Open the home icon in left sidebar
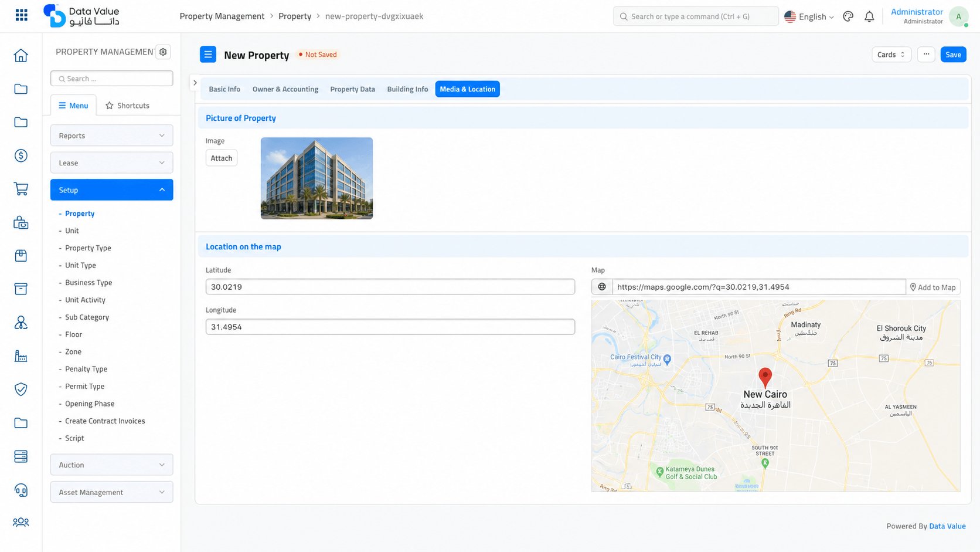980x552 pixels. (x=21, y=55)
